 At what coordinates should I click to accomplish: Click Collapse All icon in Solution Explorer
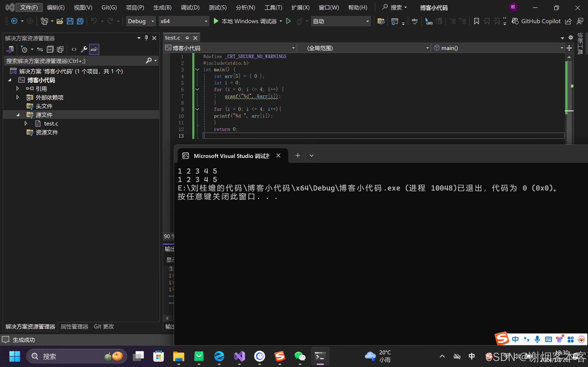[50, 50]
